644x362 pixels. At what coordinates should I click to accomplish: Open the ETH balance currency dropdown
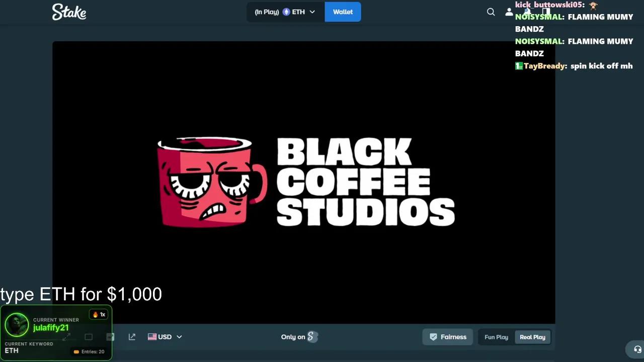[x=285, y=12]
